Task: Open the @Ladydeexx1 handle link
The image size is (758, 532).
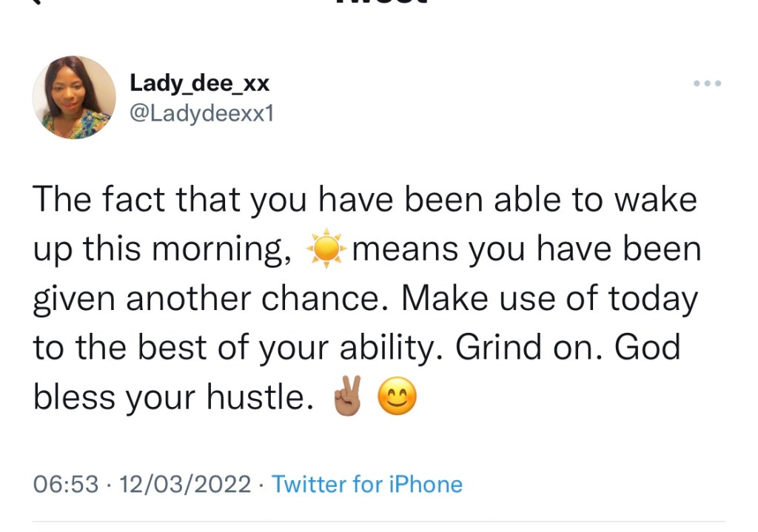Action: (201, 114)
